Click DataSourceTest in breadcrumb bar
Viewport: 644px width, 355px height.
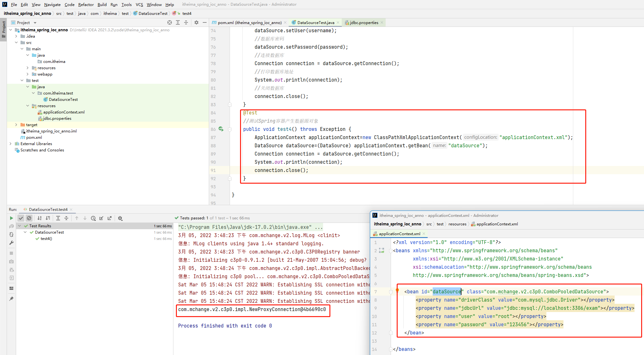153,14
